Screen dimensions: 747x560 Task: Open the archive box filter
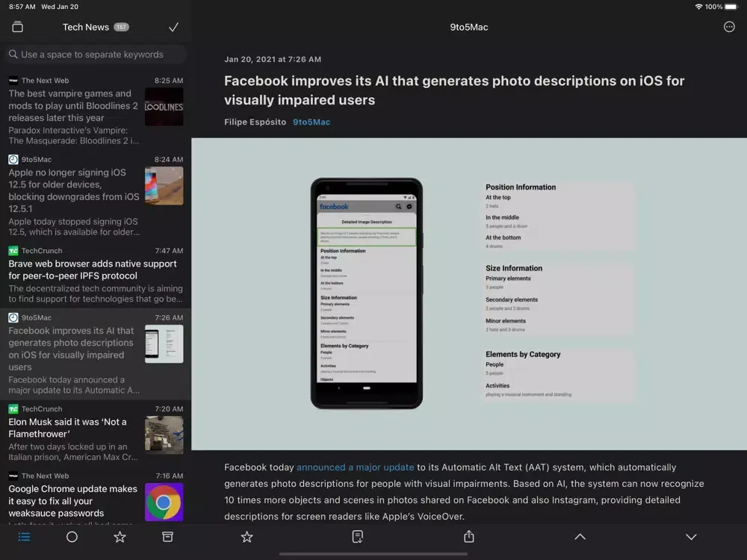tap(167, 537)
